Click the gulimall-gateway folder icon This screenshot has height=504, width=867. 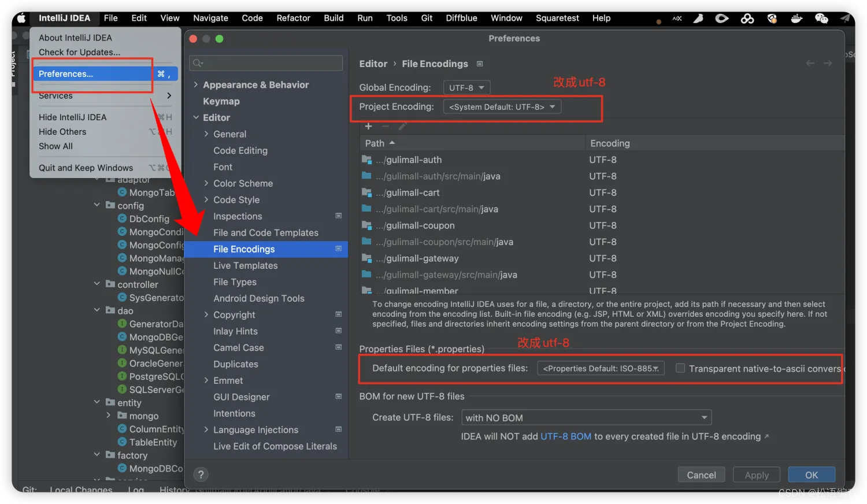coord(366,258)
